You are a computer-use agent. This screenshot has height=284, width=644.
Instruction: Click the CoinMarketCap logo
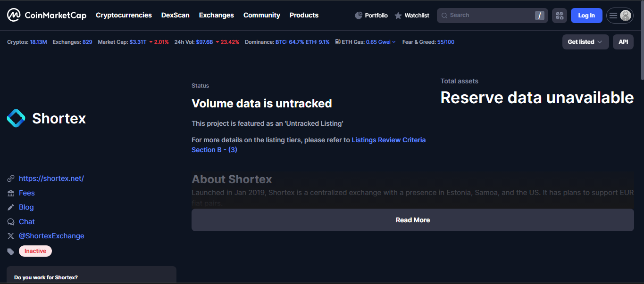(47, 15)
